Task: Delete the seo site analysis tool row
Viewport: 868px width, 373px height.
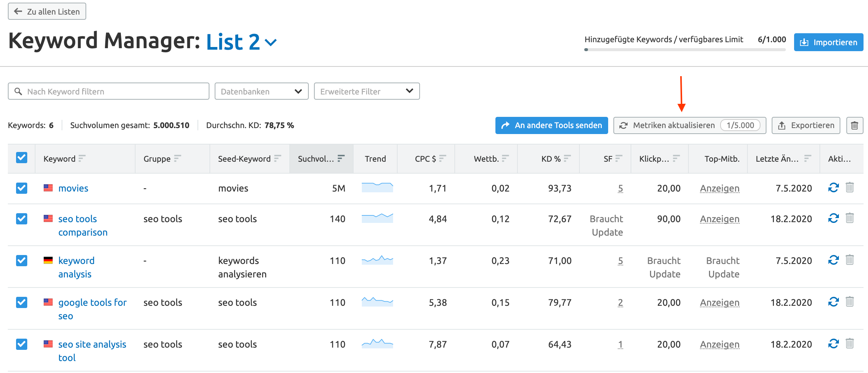Action: [850, 343]
